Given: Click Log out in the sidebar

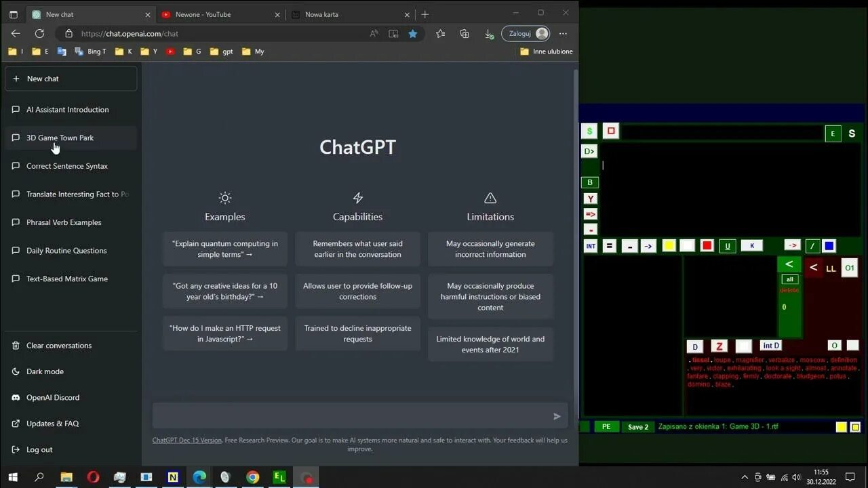Looking at the screenshot, I should [71, 449].
